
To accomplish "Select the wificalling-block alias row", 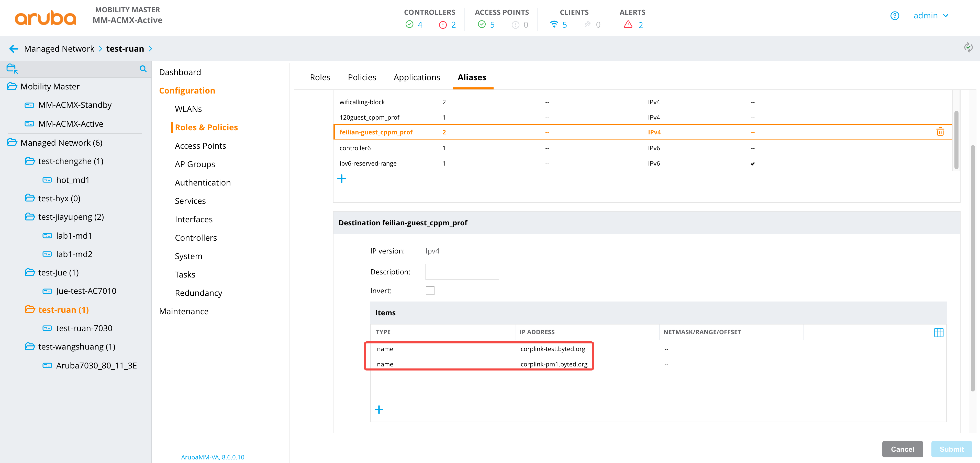I will coord(643,102).
